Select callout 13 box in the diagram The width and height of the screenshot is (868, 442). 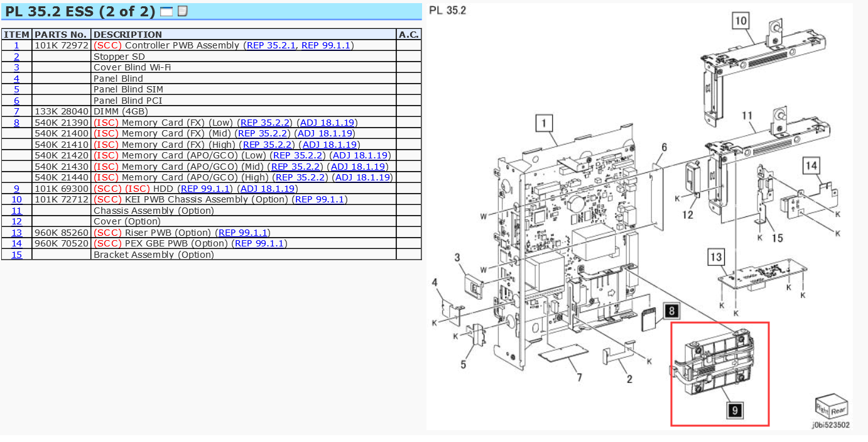click(x=715, y=257)
